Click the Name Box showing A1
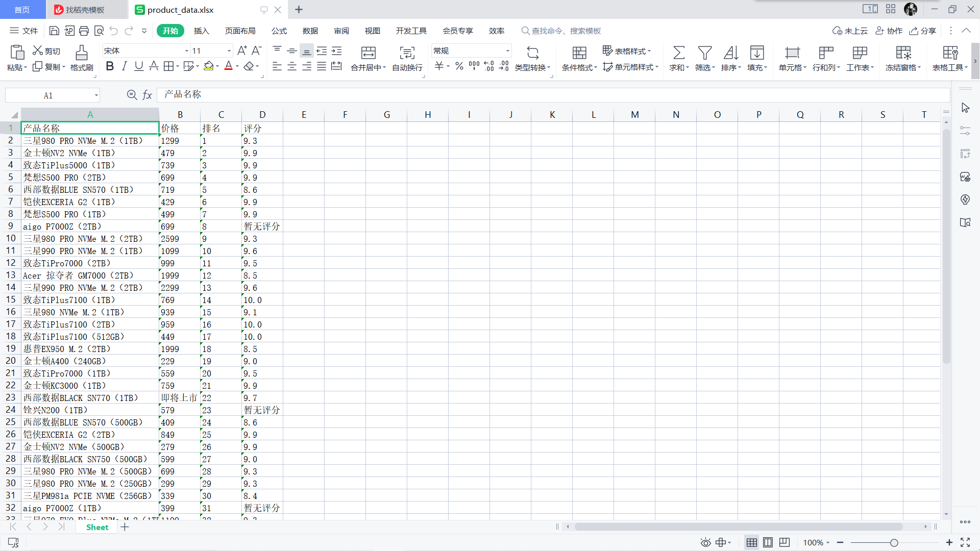The height and width of the screenshot is (551, 980). [x=48, y=95]
